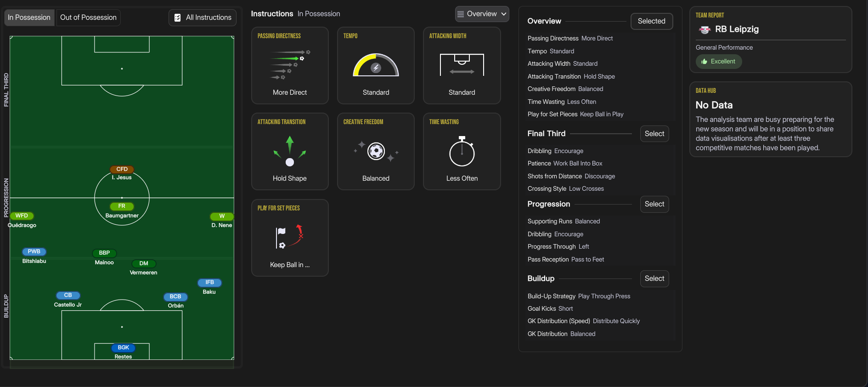
Task: Select the DM role badge of Vermeeren
Action: [144, 263]
